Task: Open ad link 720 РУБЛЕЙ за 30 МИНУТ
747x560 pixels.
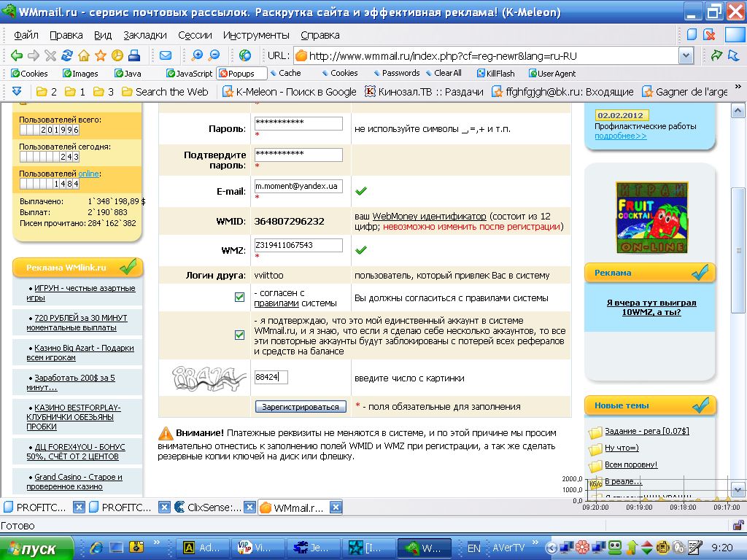Action: 77,322
